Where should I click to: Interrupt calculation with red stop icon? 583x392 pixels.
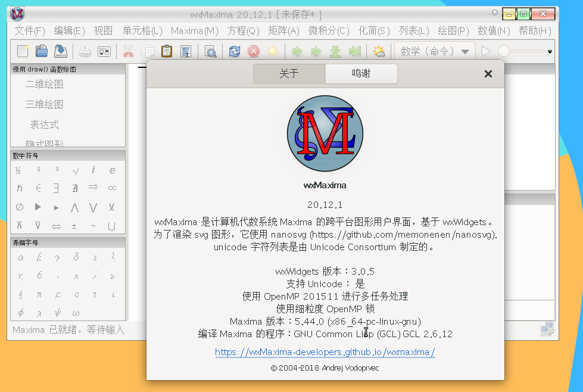point(254,51)
